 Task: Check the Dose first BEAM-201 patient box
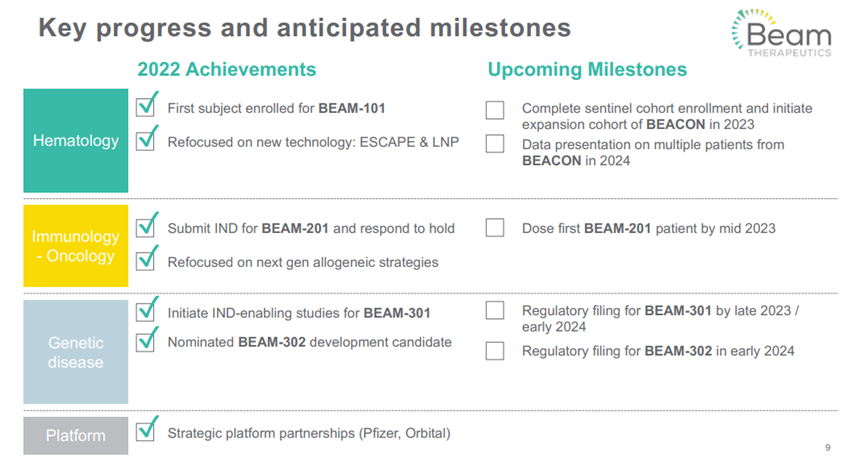(x=495, y=228)
